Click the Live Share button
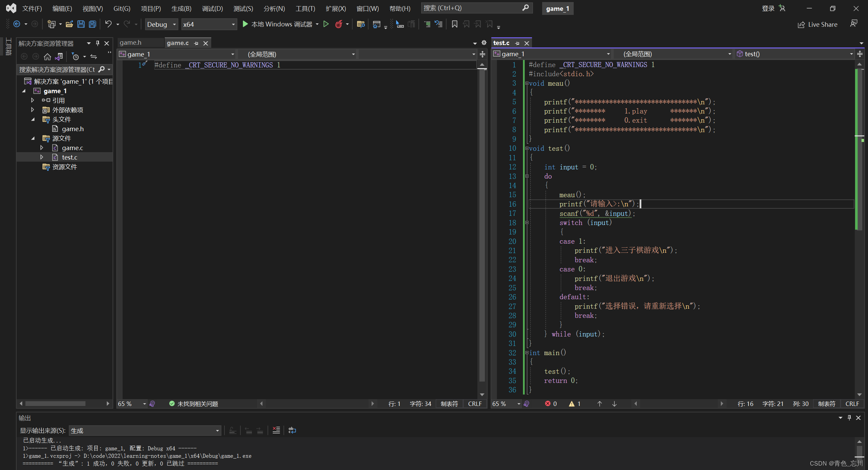This screenshot has height=470, width=868. (817, 24)
